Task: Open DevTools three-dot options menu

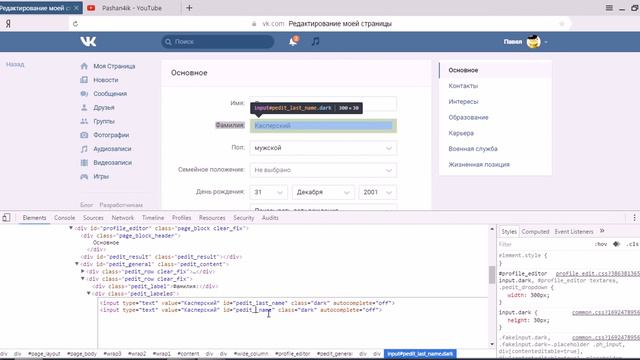Action: (634, 218)
